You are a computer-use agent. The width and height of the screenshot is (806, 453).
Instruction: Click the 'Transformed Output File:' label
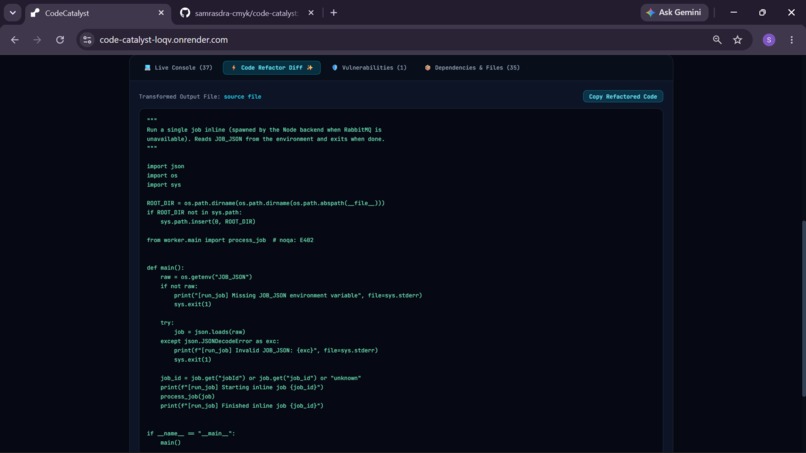pos(179,97)
